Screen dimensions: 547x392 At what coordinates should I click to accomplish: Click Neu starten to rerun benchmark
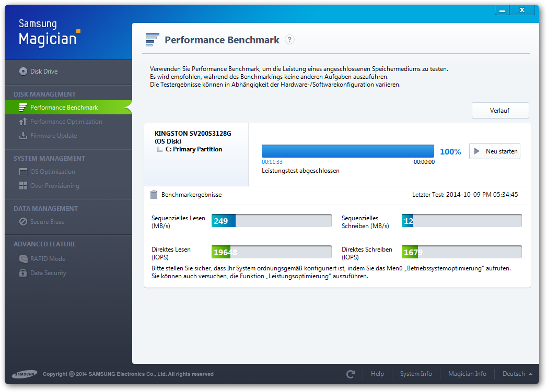[x=495, y=151]
